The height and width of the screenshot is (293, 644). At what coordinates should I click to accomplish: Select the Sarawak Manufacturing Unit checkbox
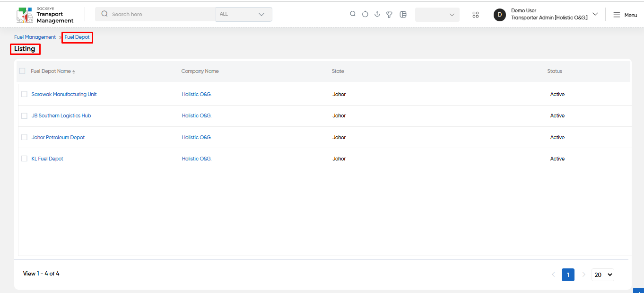pos(25,94)
